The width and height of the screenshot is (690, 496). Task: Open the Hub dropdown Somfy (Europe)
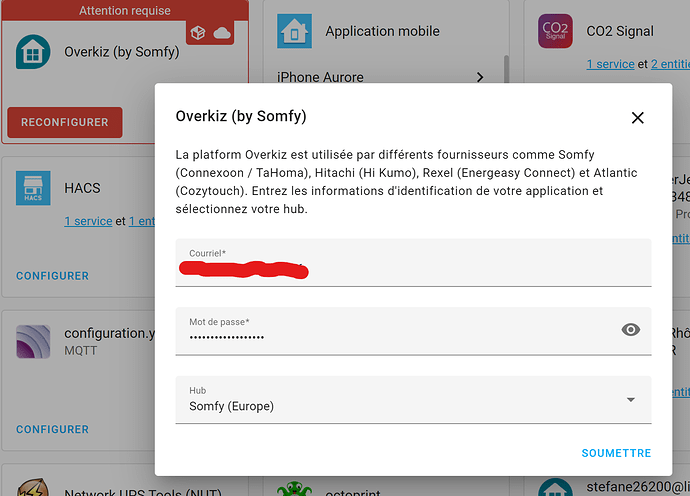[x=413, y=399]
